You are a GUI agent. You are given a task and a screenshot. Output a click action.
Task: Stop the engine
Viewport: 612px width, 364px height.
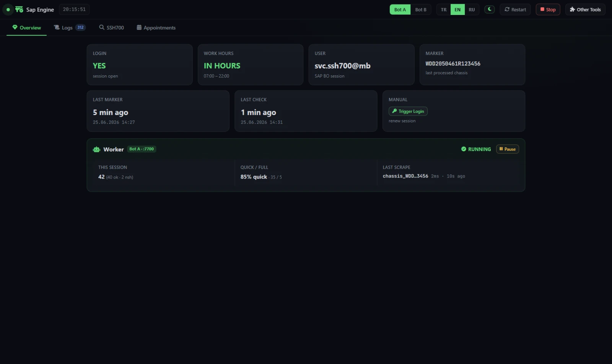[x=548, y=10]
